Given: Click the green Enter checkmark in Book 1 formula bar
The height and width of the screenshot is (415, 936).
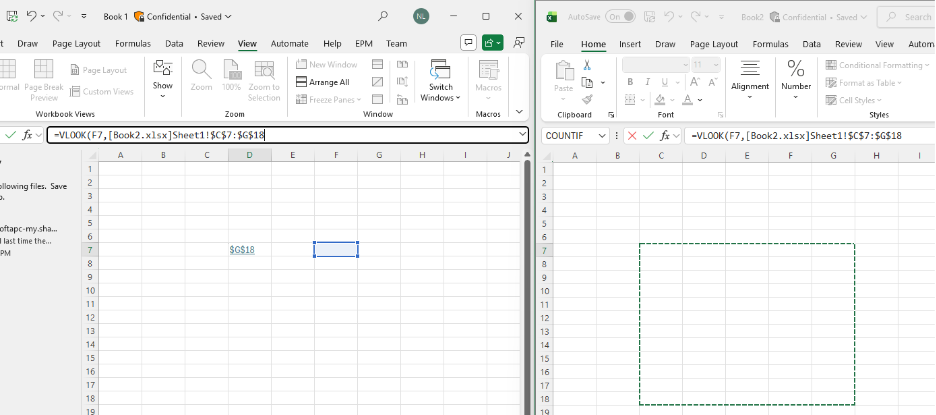Looking at the screenshot, I should (x=10, y=136).
